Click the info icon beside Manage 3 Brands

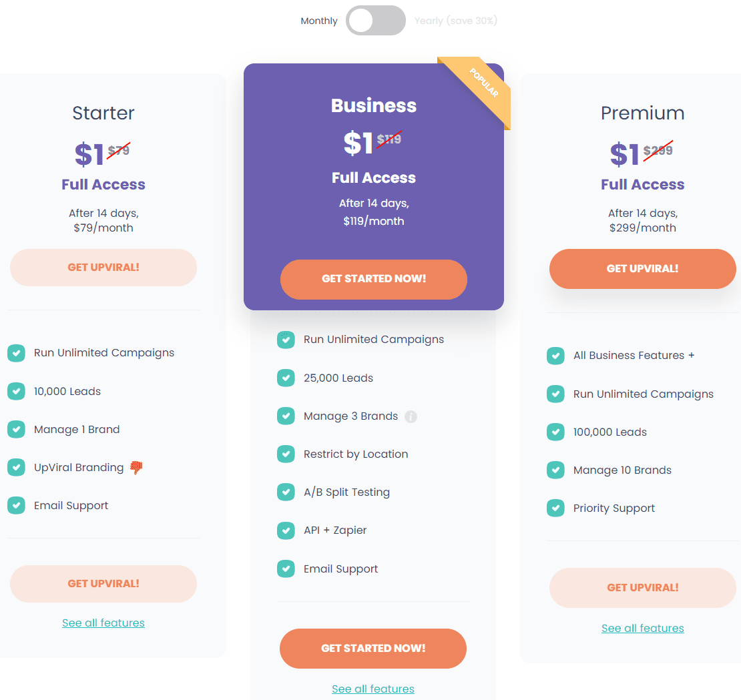pyautogui.click(x=411, y=416)
